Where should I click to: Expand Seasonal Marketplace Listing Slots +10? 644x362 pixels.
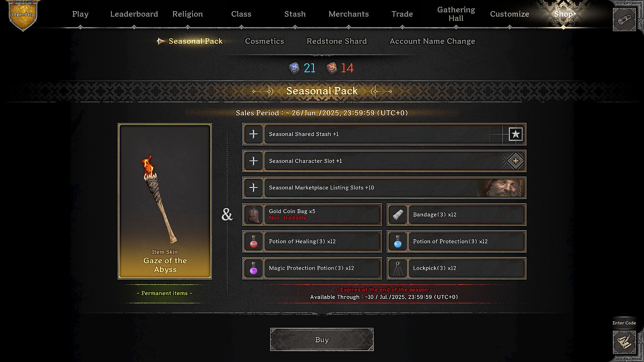[254, 188]
